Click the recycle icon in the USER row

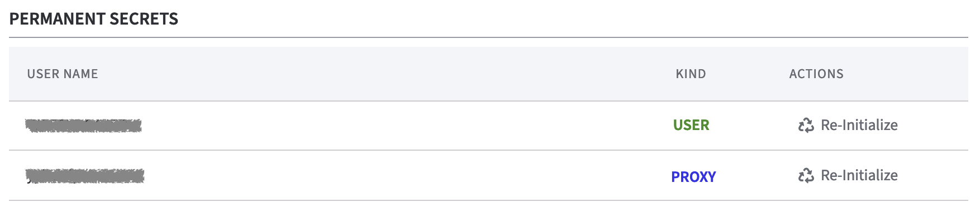point(806,125)
